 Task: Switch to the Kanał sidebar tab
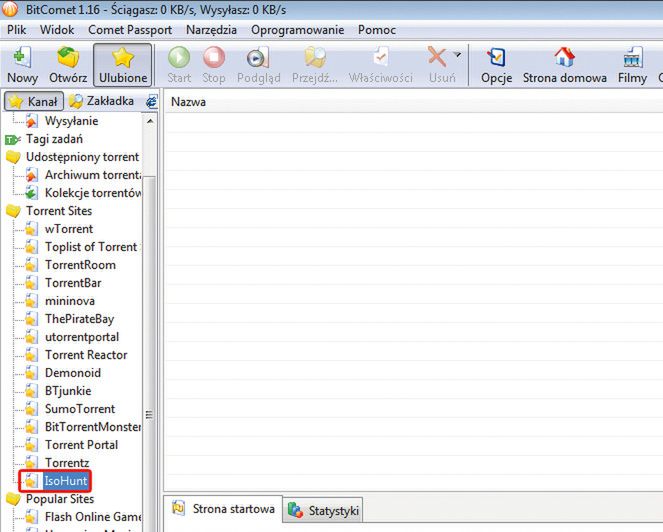[x=34, y=101]
